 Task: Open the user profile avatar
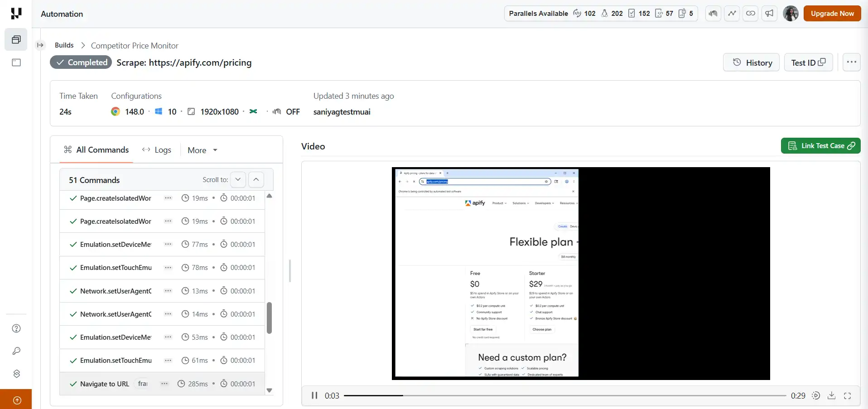[791, 14]
